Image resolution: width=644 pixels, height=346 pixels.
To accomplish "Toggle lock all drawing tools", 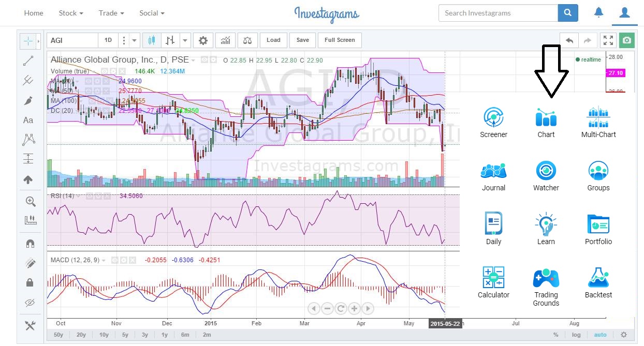I will (30, 282).
